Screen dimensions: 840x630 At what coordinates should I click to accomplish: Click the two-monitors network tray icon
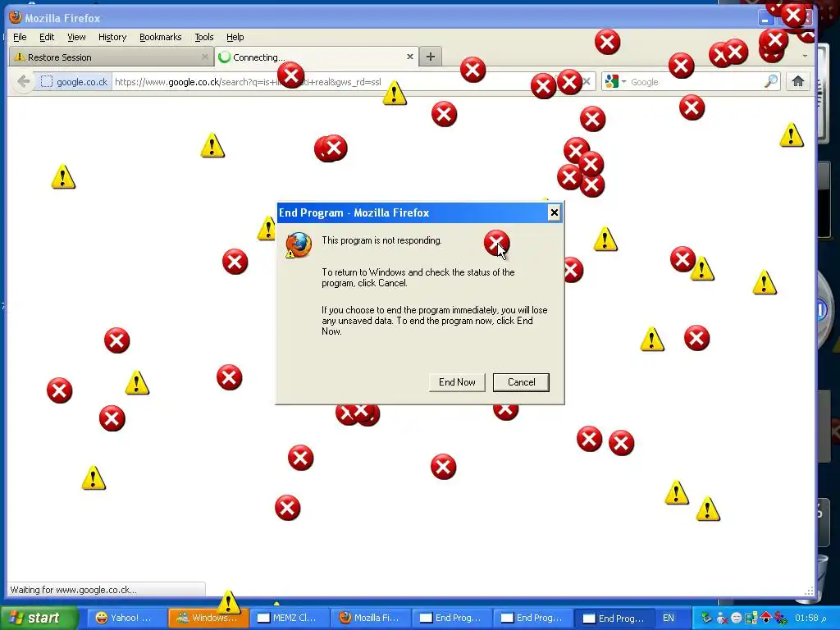751,618
